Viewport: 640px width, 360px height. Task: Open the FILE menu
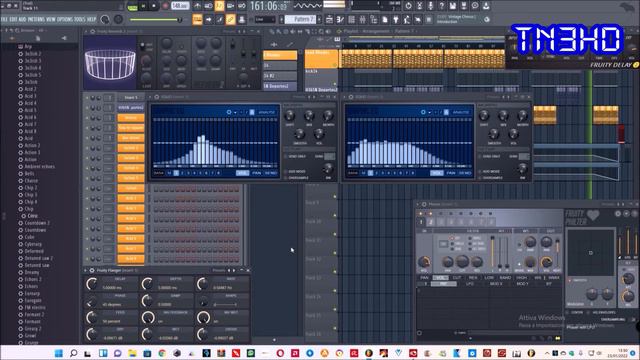4,19
